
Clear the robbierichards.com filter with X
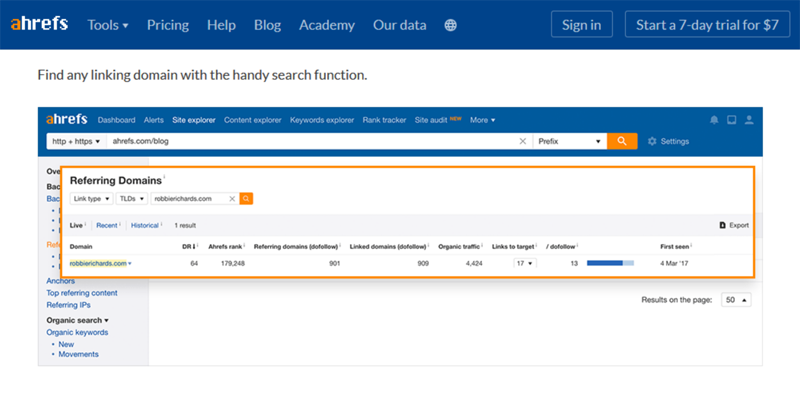(x=232, y=199)
